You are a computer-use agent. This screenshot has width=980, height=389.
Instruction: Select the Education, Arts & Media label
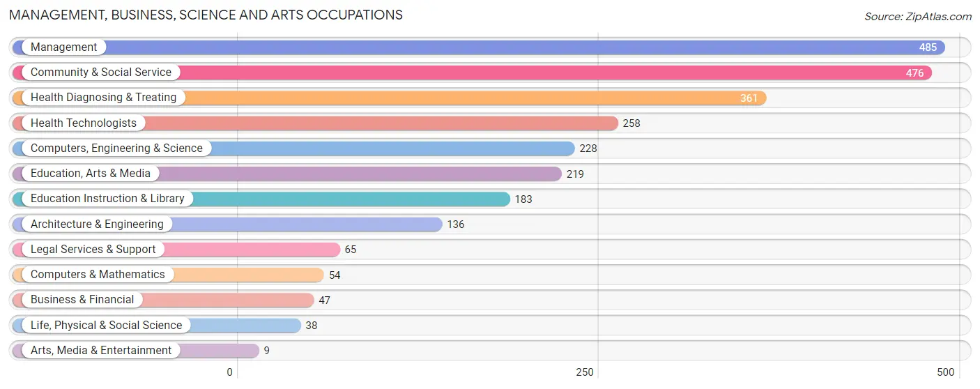click(x=91, y=174)
